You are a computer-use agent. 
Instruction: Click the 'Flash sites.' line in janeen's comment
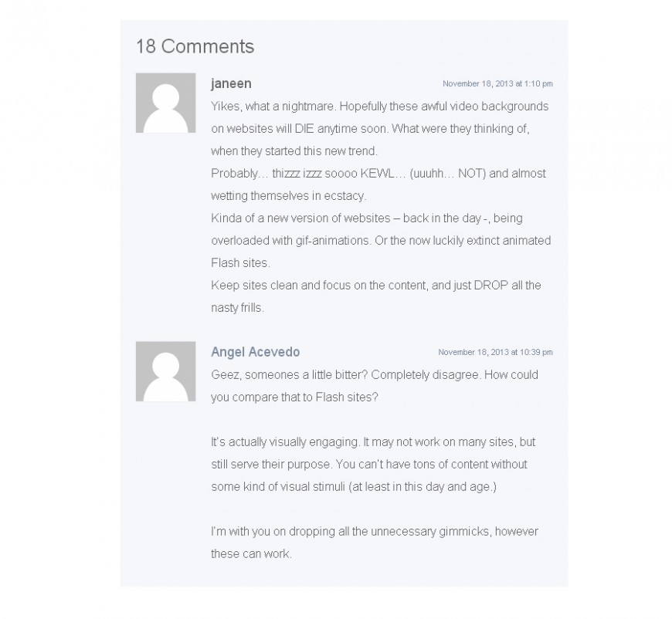[x=240, y=262]
